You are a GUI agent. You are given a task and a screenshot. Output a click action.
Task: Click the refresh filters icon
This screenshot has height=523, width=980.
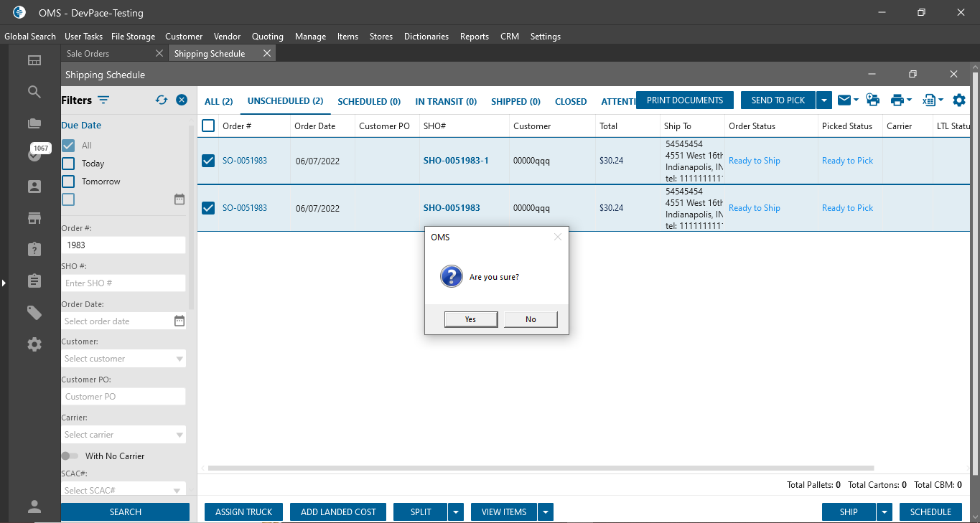coord(162,100)
